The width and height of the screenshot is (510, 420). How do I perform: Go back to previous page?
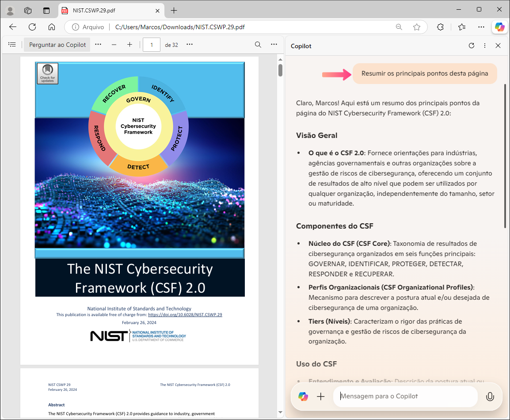point(13,27)
